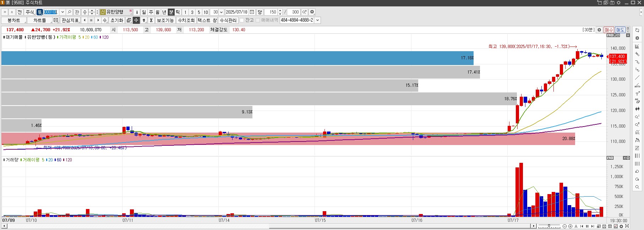This screenshot has height=230, width=644.
Task: Click the stock info 'i' button
Action: [137, 12]
